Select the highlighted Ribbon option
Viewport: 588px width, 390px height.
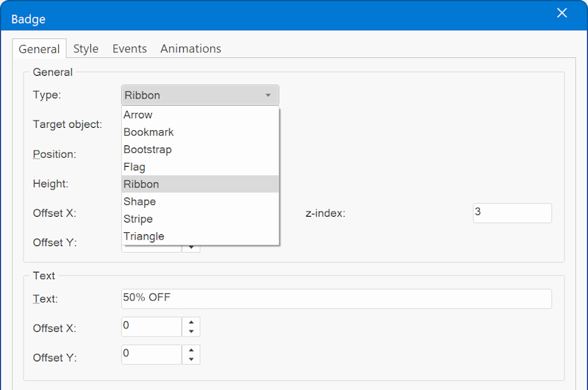coord(200,184)
